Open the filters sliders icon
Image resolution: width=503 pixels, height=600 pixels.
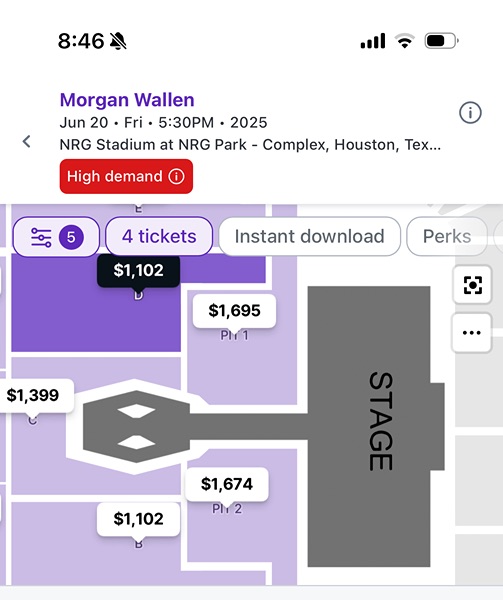41,237
